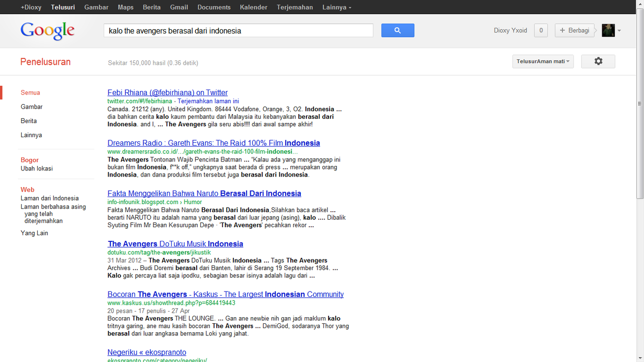Click 20 pesan - 17 penulis - 27 Apr
The width and height of the screenshot is (644, 362).
[149, 311]
